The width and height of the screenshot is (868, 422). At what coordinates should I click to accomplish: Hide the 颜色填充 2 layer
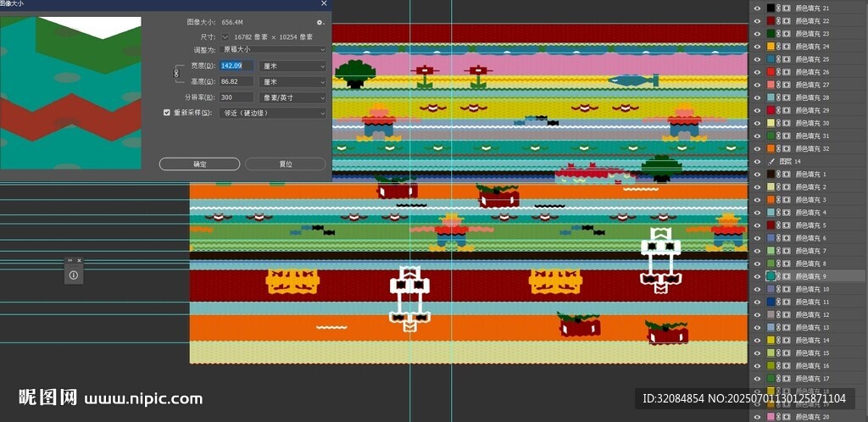pyautogui.click(x=757, y=187)
